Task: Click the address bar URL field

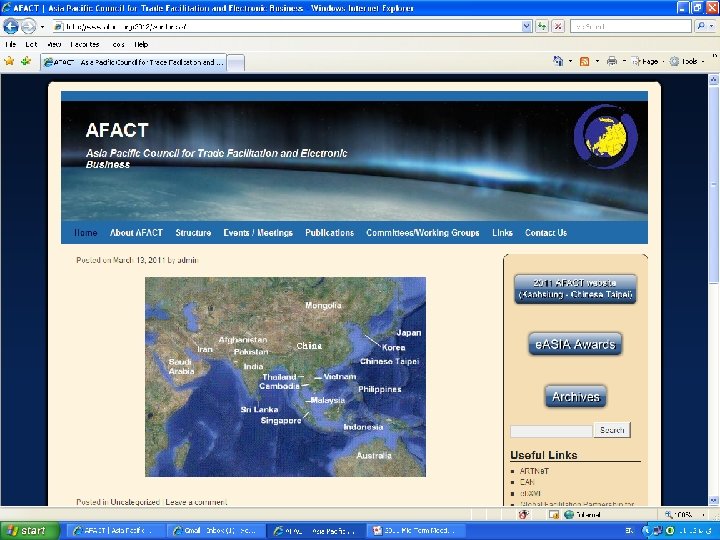Action: [x=287, y=27]
